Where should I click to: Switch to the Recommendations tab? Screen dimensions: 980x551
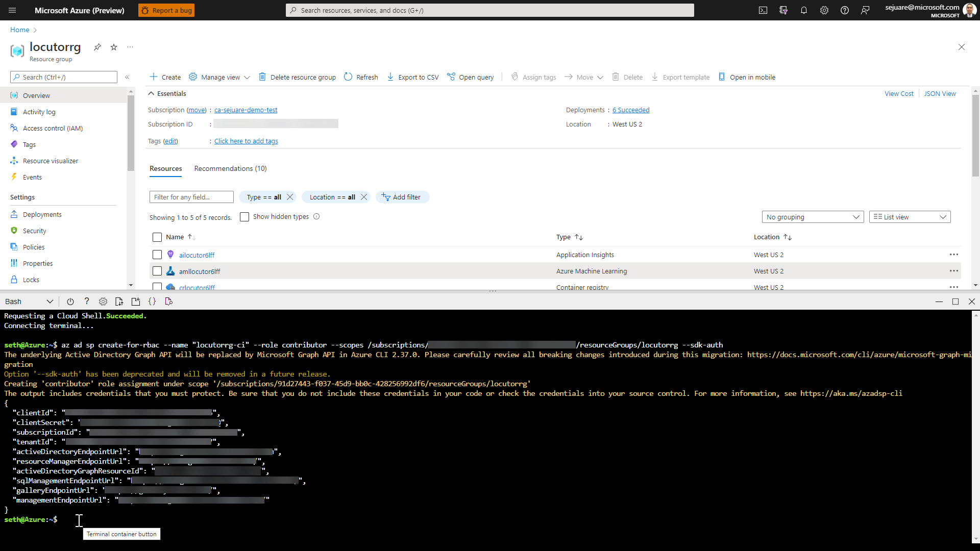[x=231, y=168]
